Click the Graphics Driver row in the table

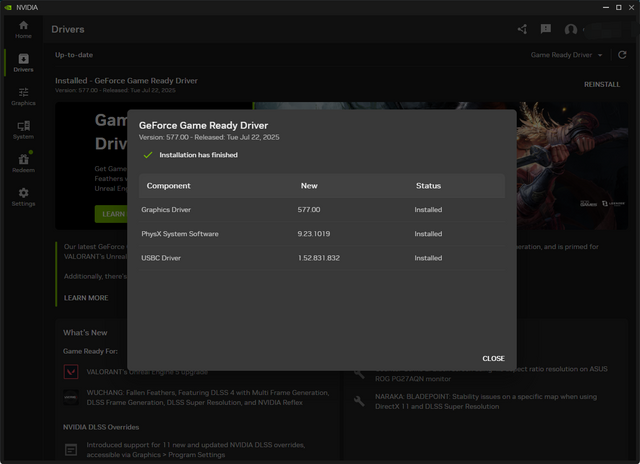click(322, 210)
